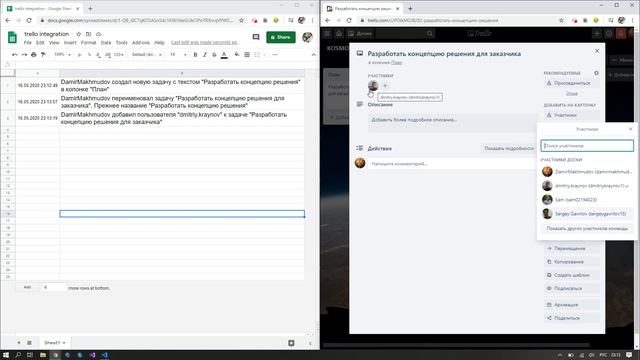The height and width of the screenshot is (360, 640).
Task: Click the redo icon in Sheets toolbar
Action: [x=24, y=55]
